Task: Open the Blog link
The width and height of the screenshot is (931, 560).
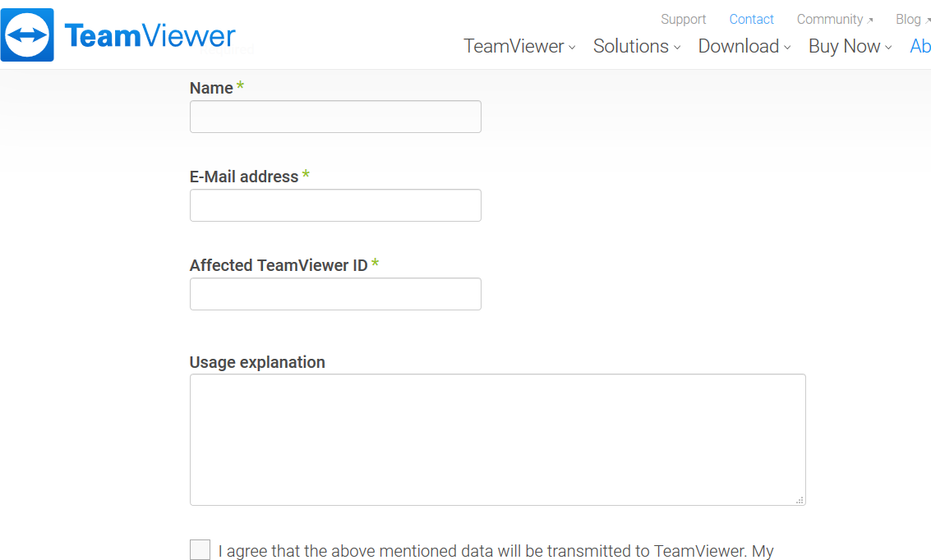Action: tap(913, 20)
